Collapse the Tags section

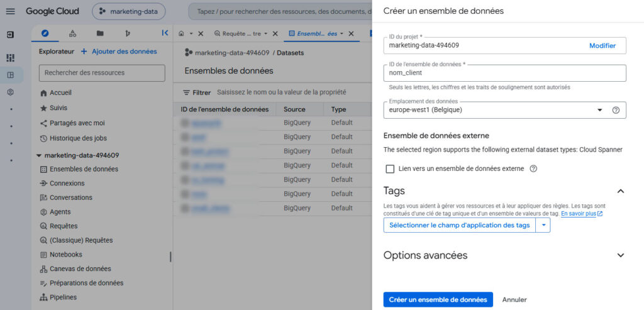621,191
